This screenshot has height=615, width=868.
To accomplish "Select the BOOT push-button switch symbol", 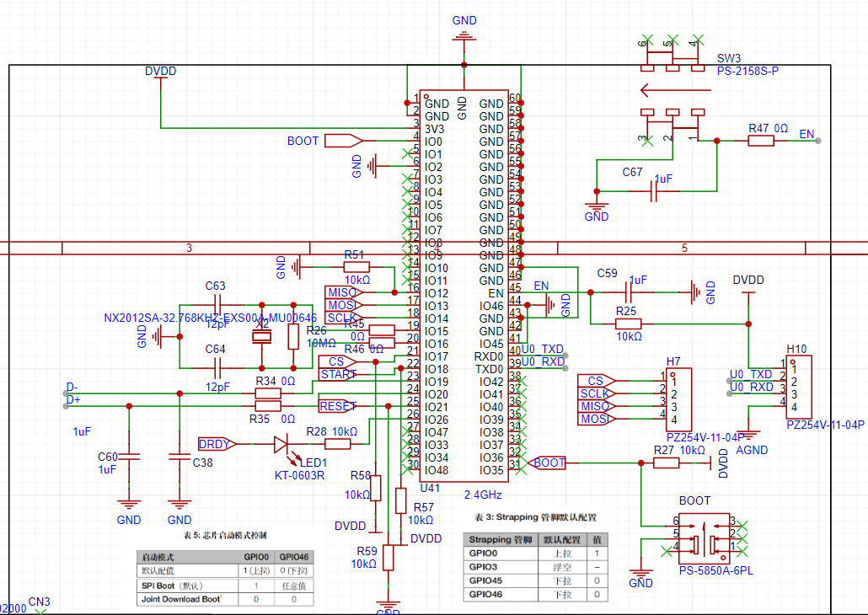I will [705, 535].
